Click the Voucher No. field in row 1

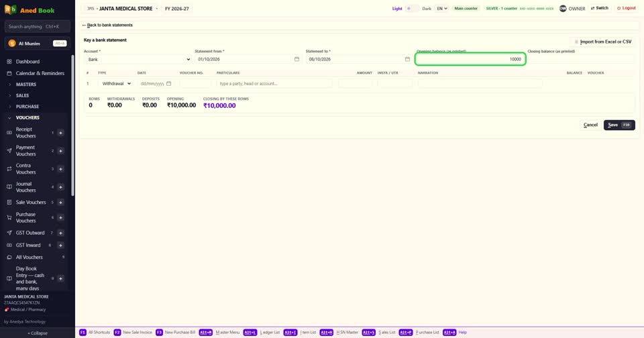(x=195, y=83)
